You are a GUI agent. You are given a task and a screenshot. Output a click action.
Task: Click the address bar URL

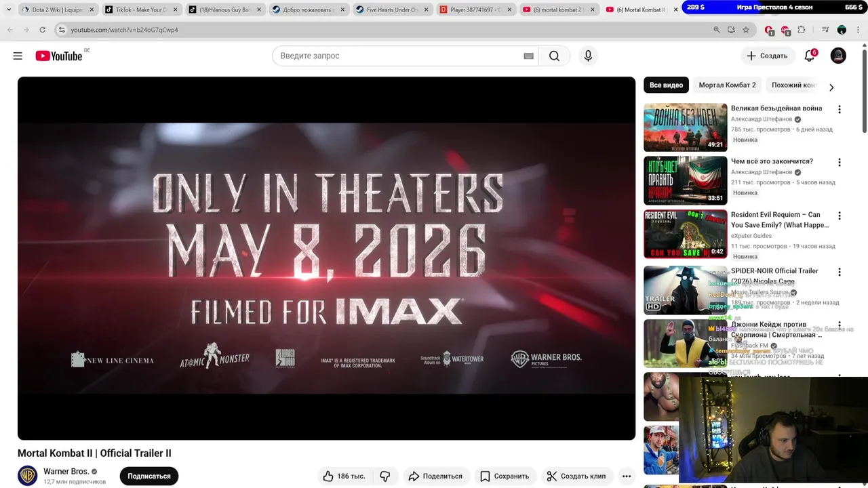(125, 30)
